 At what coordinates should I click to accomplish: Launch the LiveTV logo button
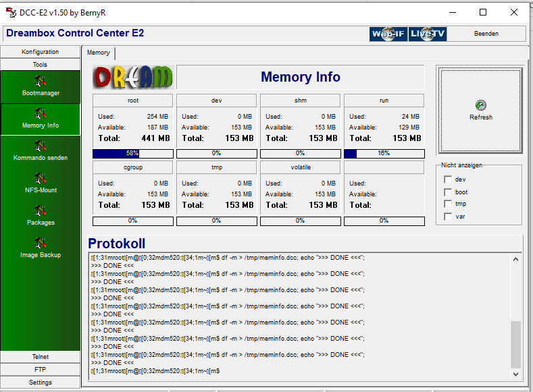click(427, 34)
